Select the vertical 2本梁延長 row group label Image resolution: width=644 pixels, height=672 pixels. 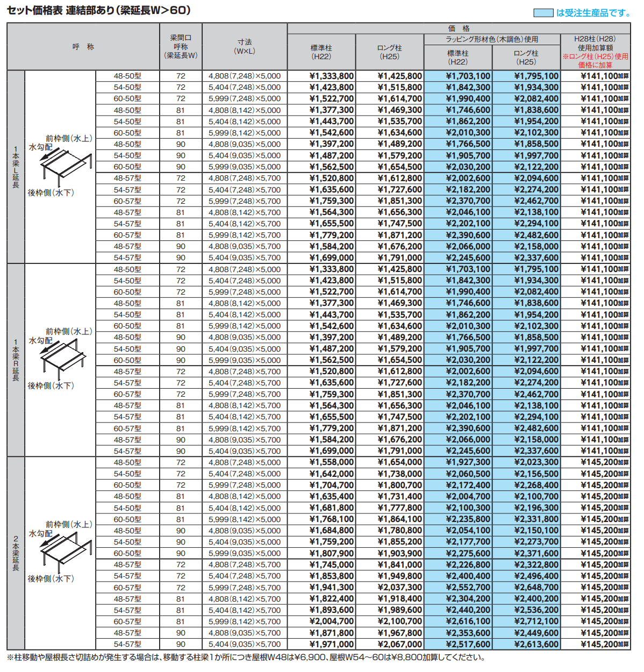(x=16, y=553)
